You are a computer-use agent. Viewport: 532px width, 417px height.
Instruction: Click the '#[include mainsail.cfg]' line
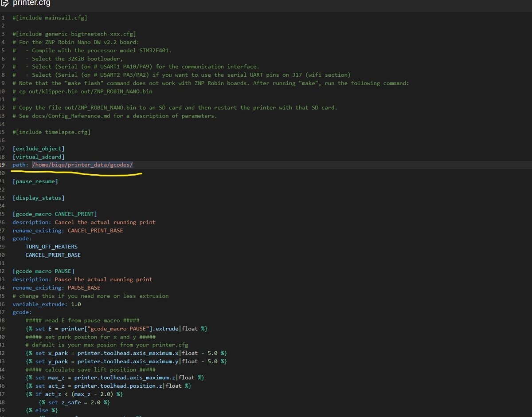click(x=50, y=18)
